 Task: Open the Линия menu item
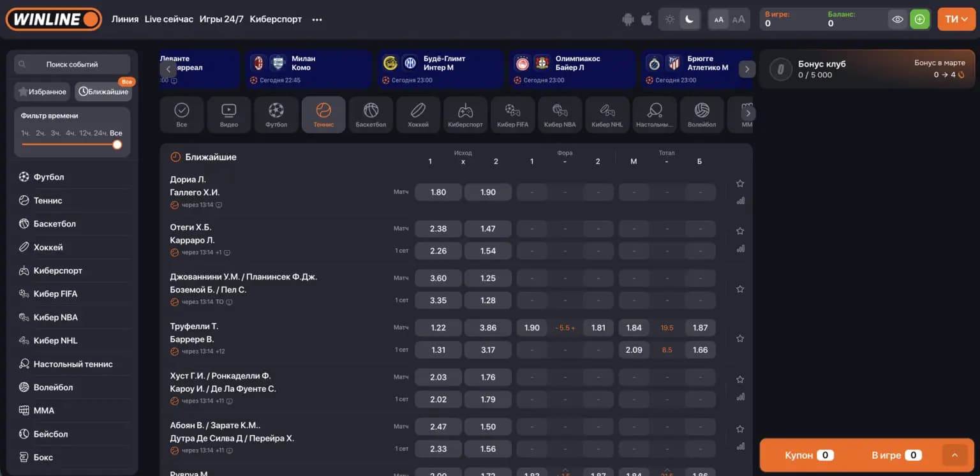[x=125, y=19]
